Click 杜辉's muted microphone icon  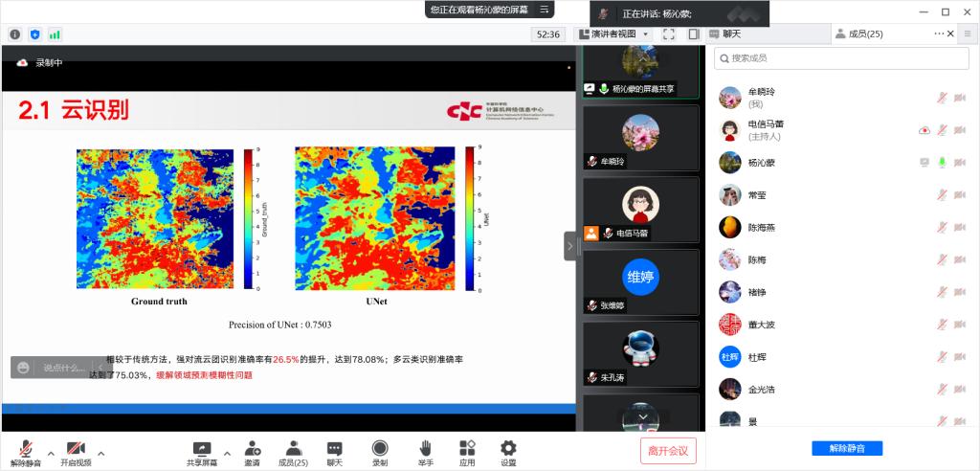[x=942, y=357]
